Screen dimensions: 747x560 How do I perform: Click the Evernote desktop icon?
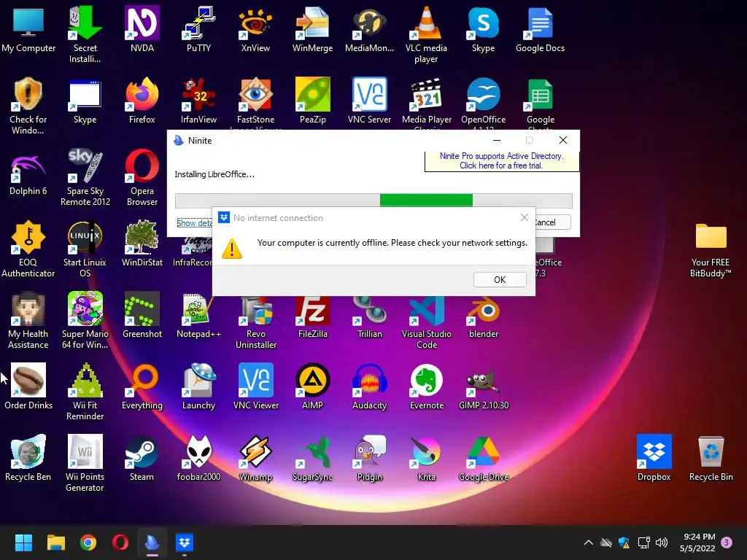point(426,386)
